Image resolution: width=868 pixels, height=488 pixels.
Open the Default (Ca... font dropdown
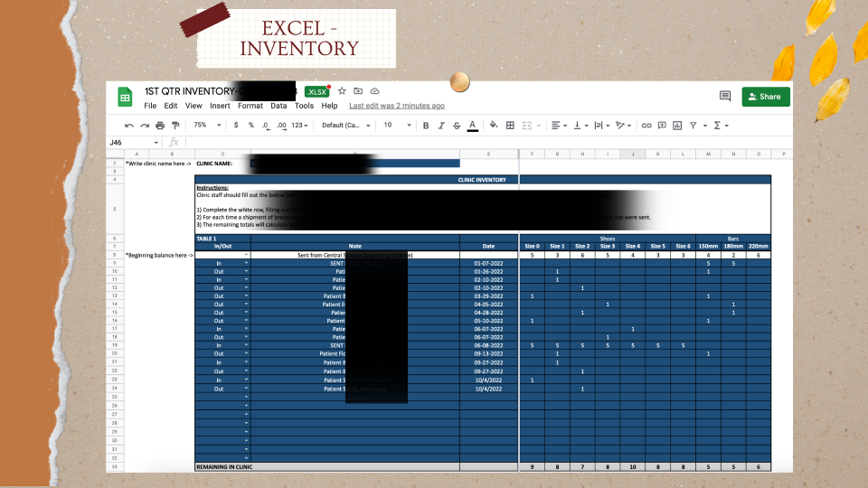pyautogui.click(x=346, y=125)
